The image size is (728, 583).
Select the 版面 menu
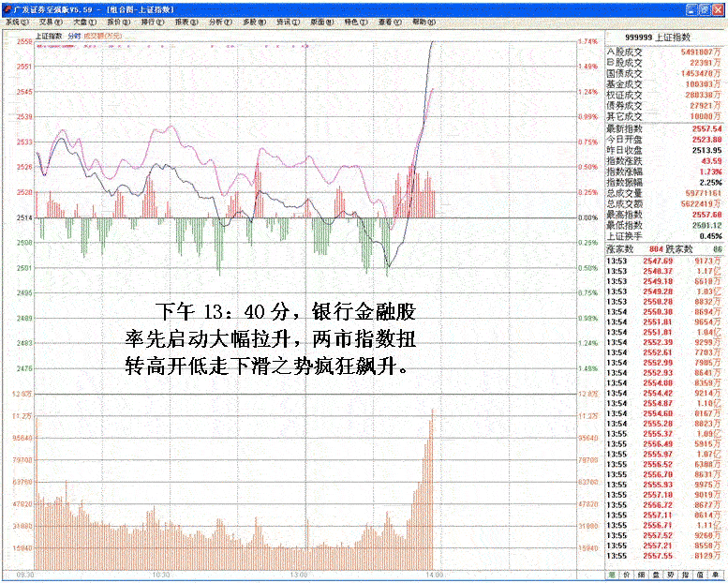pyautogui.click(x=321, y=21)
